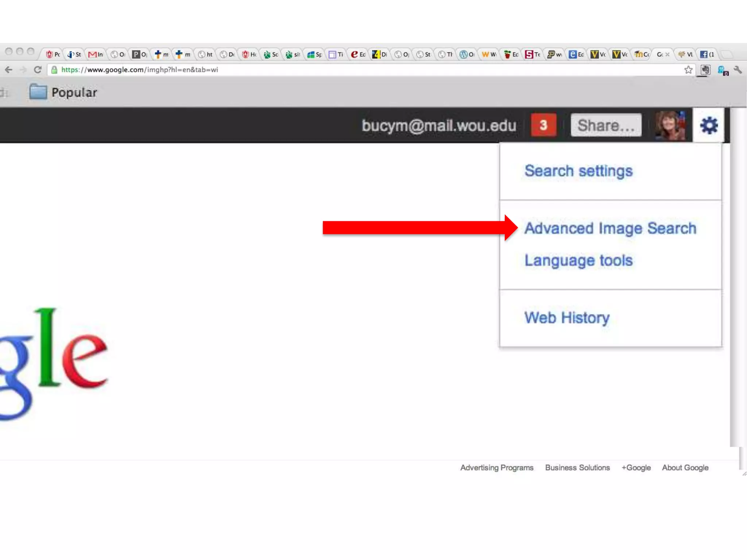Click the bucym@mail.wou.edu account name

[439, 125]
